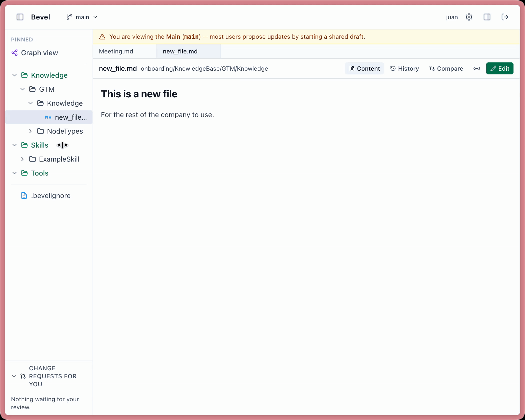Viewport: 525px width, 420px height.
Task: Collapse the nested Knowledge folder chevron
Action: [30, 103]
